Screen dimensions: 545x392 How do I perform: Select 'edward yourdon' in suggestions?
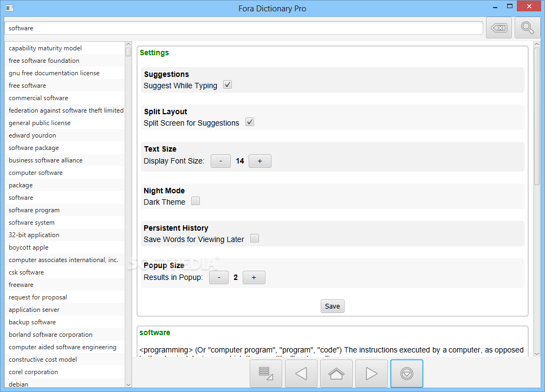tap(64, 135)
